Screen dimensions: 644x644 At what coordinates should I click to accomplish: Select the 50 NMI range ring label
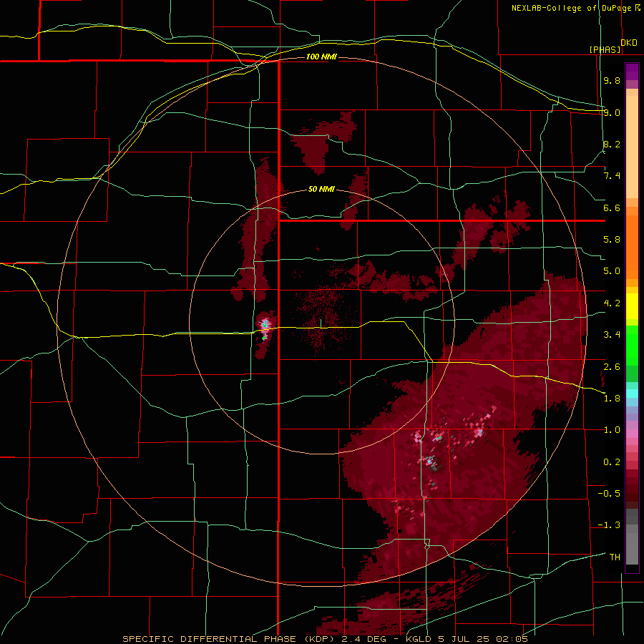pos(321,190)
